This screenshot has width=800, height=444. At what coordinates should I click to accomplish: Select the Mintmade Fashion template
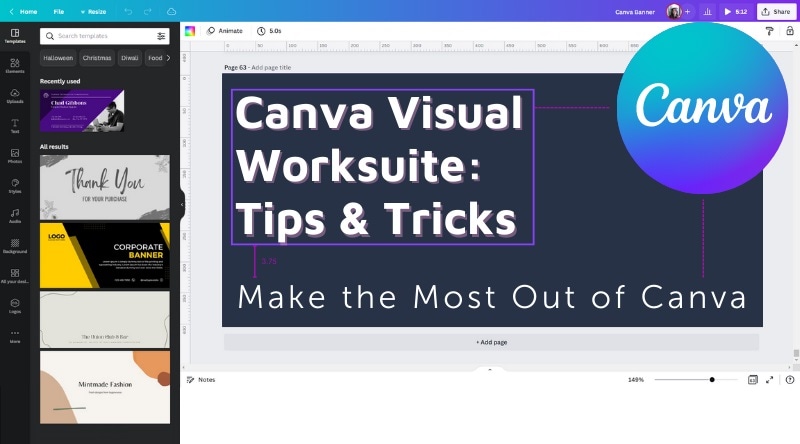pyautogui.click(x=105, y=387)
